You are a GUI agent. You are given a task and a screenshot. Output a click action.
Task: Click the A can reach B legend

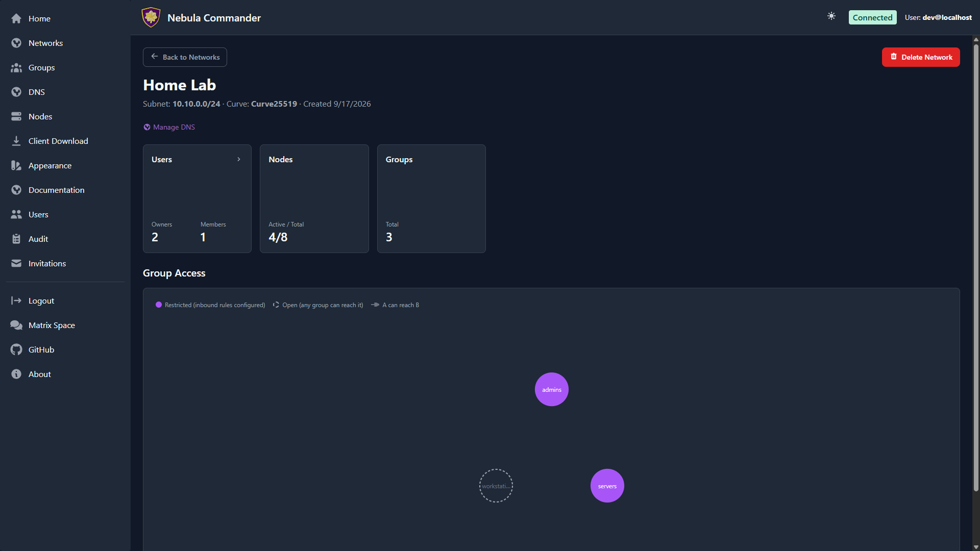coord(395,305)
